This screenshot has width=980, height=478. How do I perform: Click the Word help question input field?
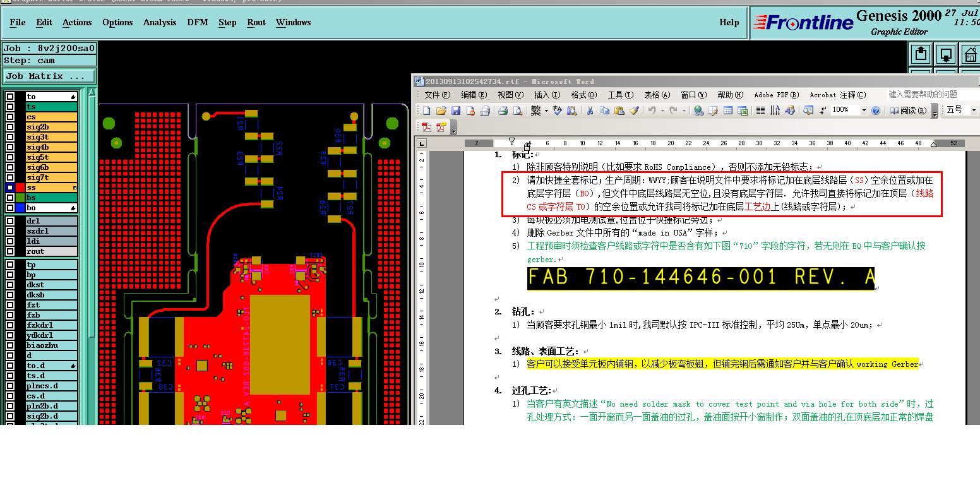click(x=932, y=95)
